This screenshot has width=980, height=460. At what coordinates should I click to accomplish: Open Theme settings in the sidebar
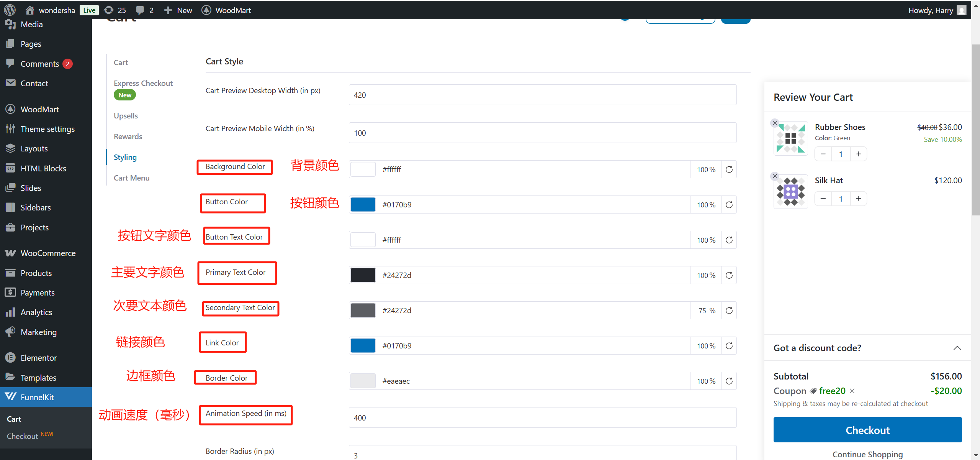tap(47, 129)
